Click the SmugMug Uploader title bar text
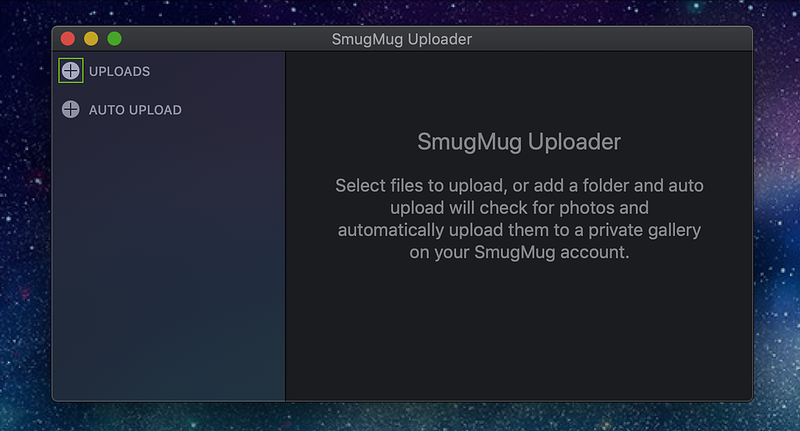This screenshot has width=800, height=431. coord(402,39)
